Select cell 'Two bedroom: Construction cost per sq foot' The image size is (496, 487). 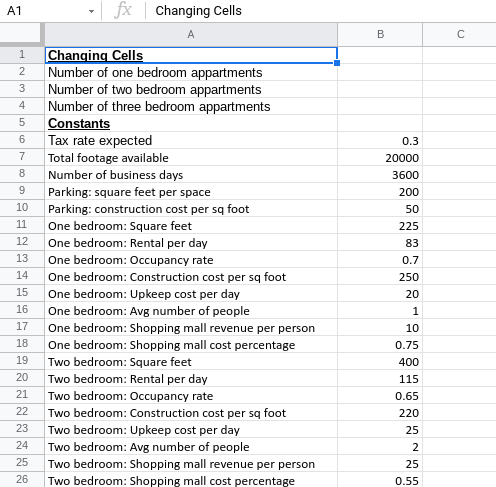[x=191, y=412]
